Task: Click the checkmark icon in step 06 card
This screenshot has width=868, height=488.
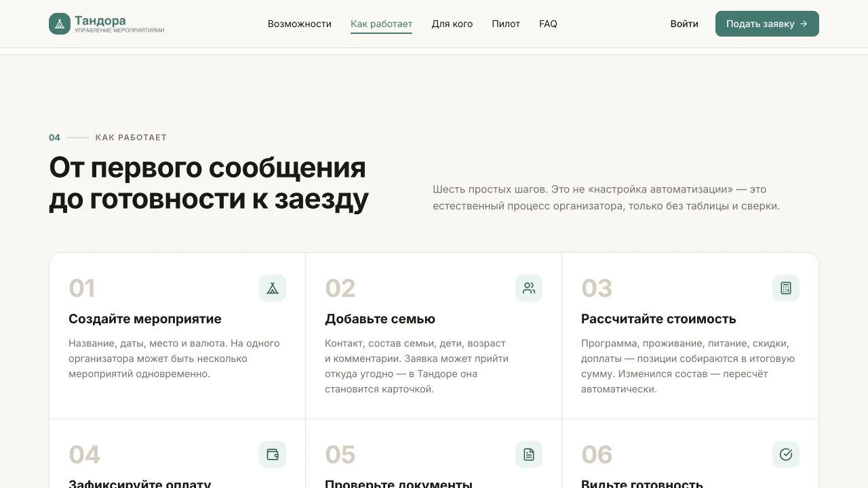Action: (786, 455)
